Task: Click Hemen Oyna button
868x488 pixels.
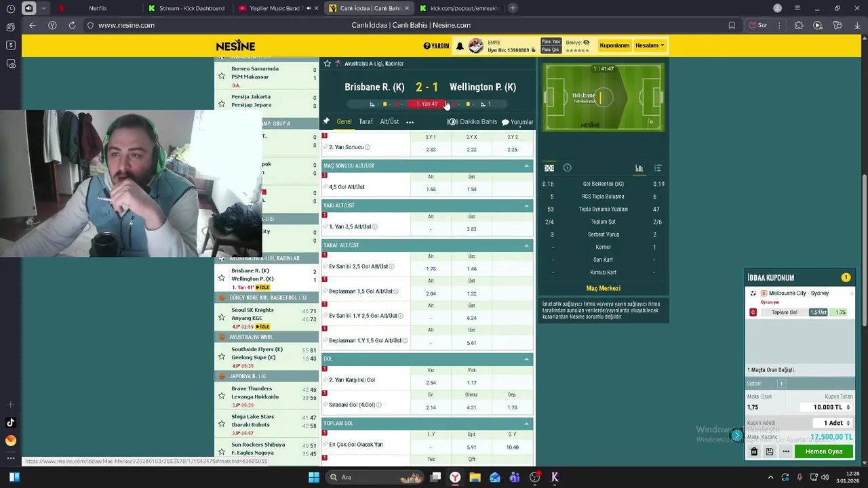Action: pos(824,451)
